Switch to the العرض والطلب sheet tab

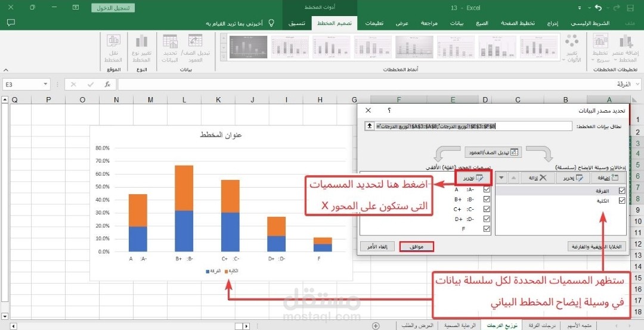[x=418, y=325]
